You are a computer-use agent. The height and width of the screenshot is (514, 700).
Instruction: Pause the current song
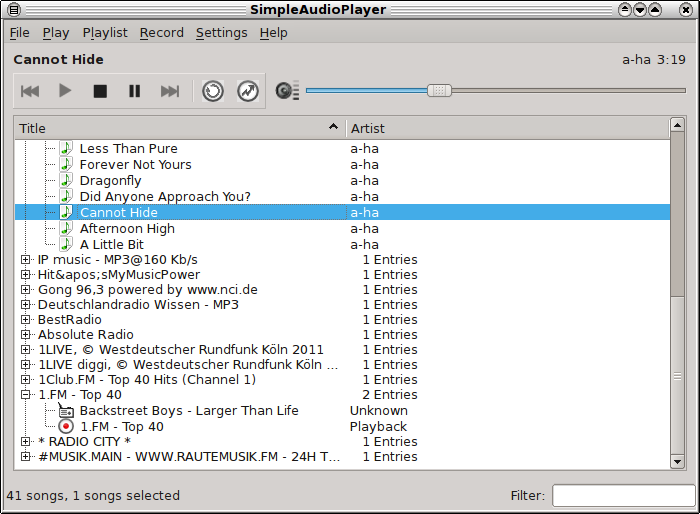[x=134, y=91]
